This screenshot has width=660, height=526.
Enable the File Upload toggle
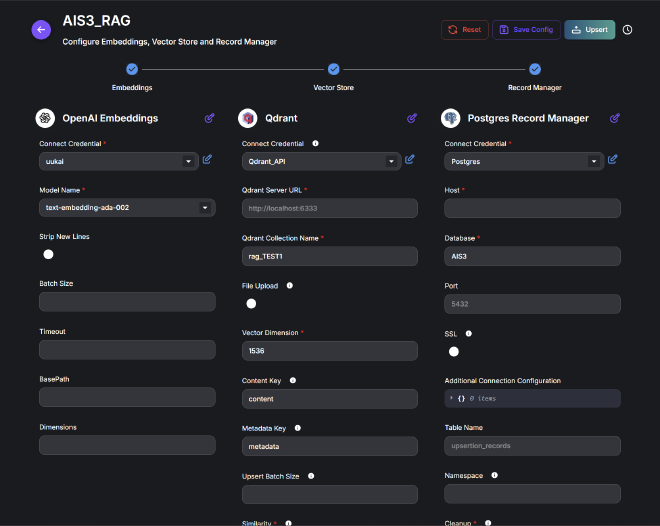click(251, 303)
